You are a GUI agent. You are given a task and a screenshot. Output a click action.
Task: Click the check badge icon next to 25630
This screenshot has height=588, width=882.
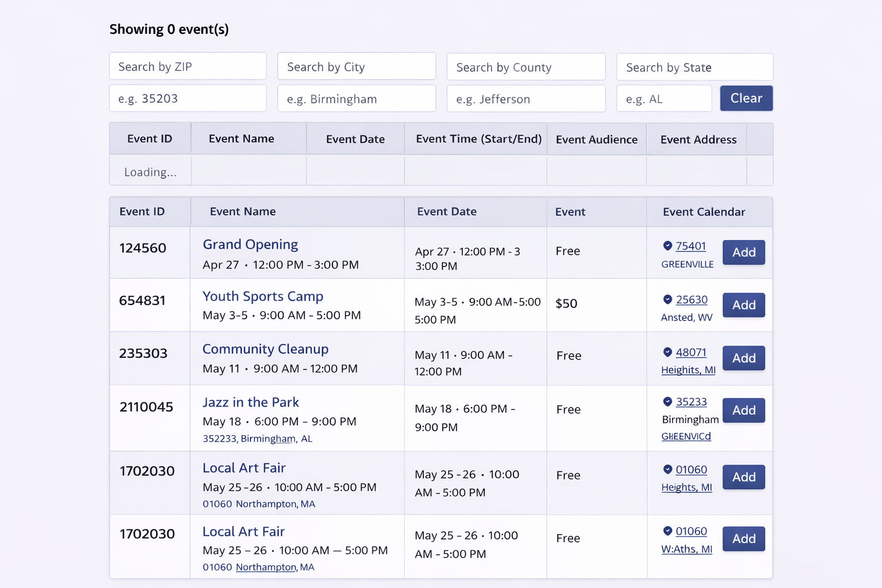[x=667, y=299]
